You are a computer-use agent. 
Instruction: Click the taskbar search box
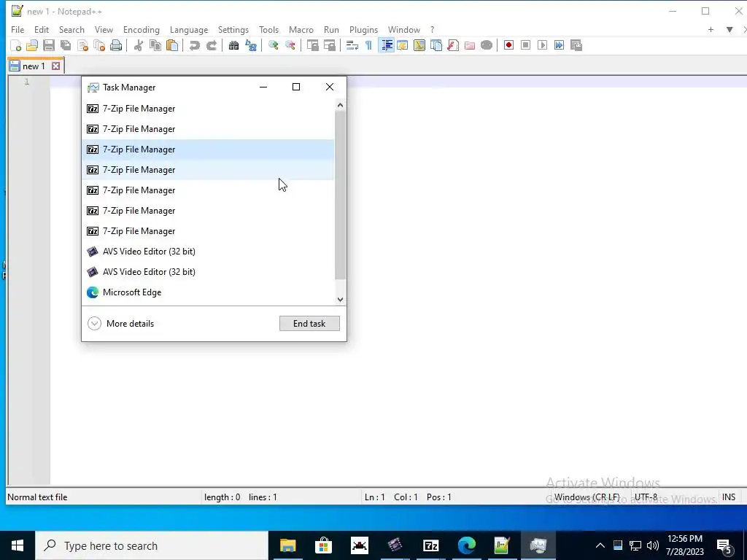point(152,545)
